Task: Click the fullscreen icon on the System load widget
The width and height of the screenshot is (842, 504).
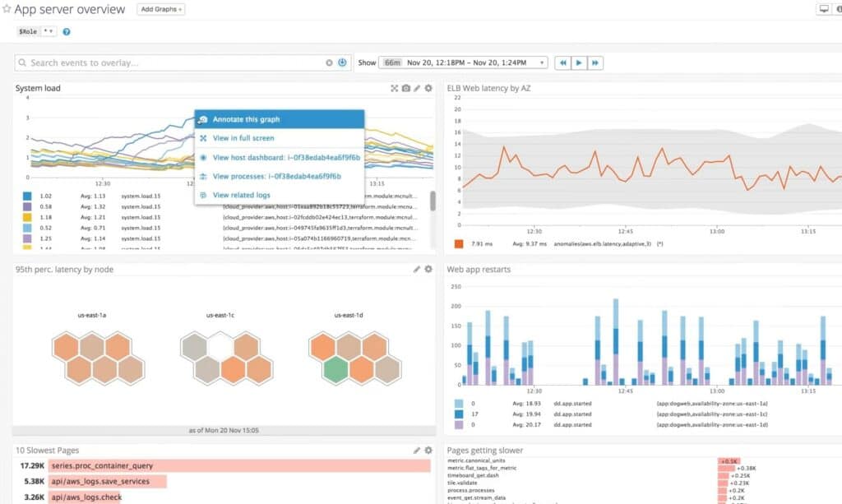Action: click(396, 88)
